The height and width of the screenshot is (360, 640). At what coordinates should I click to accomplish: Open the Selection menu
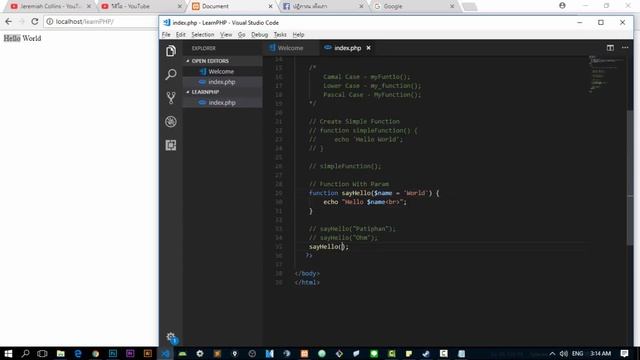pos(202,35)
